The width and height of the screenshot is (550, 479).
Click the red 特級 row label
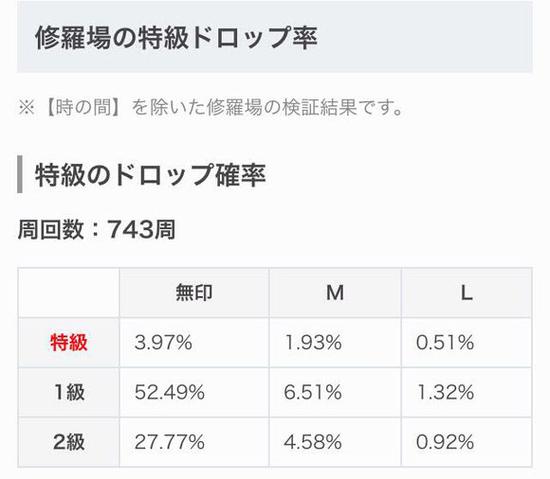tap(69, 342)
